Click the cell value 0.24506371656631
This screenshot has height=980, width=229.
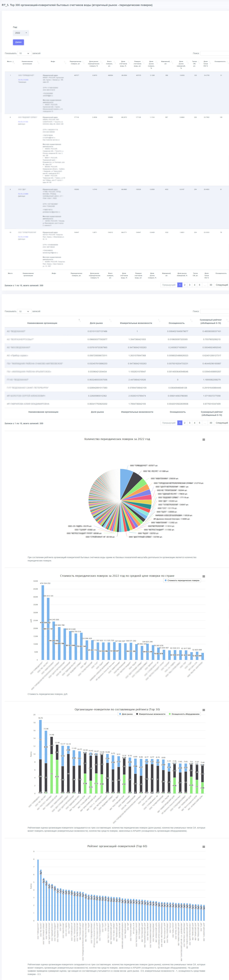click(178, 347)
